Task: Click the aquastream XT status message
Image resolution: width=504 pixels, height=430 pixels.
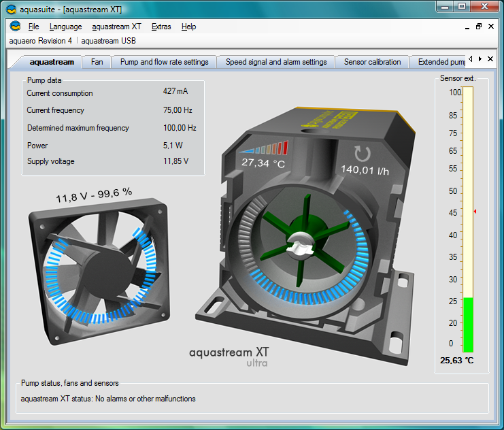Action: coord(108,399)
